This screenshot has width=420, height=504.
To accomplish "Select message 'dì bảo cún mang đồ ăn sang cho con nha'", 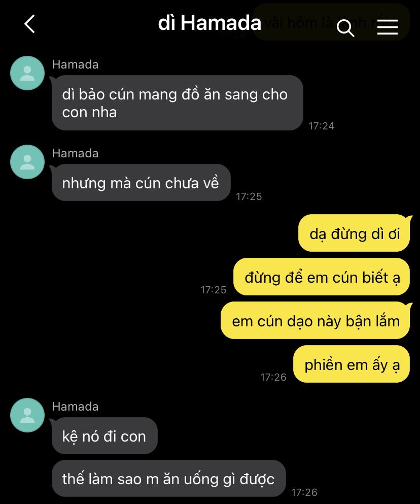I will [x=178, y=103].
